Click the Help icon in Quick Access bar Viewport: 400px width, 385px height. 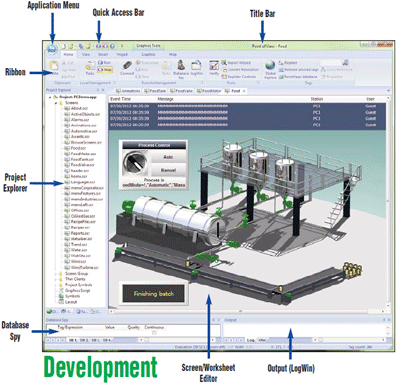pos(112,46)
